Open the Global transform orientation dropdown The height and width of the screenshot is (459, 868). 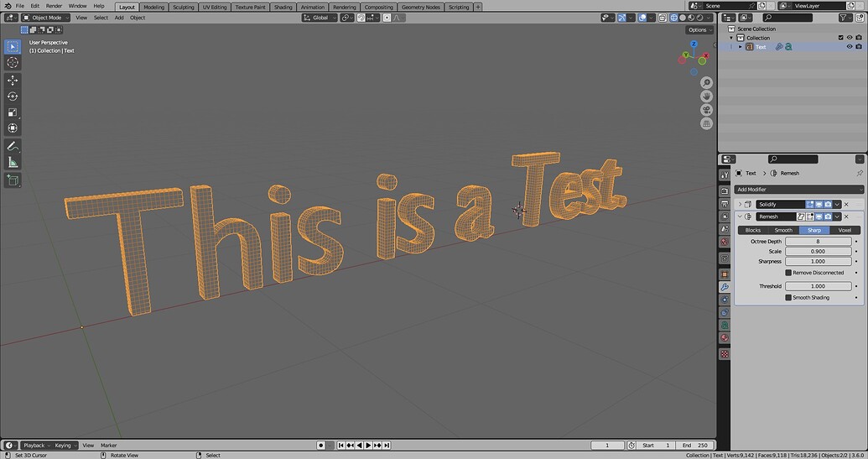coord(320,18)
